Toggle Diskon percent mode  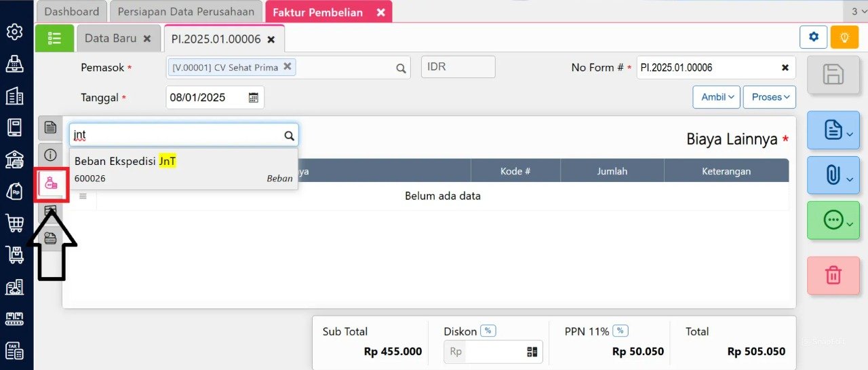point(488,331)
